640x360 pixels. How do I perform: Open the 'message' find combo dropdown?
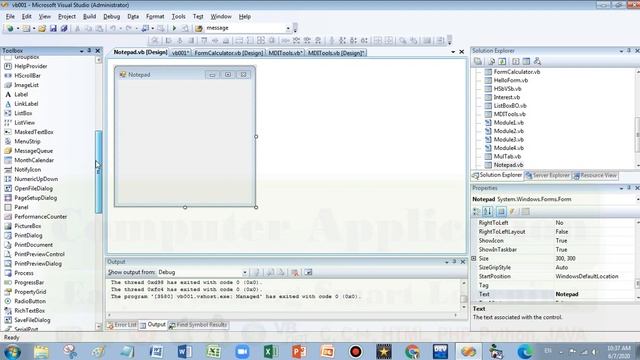[288, 28]
